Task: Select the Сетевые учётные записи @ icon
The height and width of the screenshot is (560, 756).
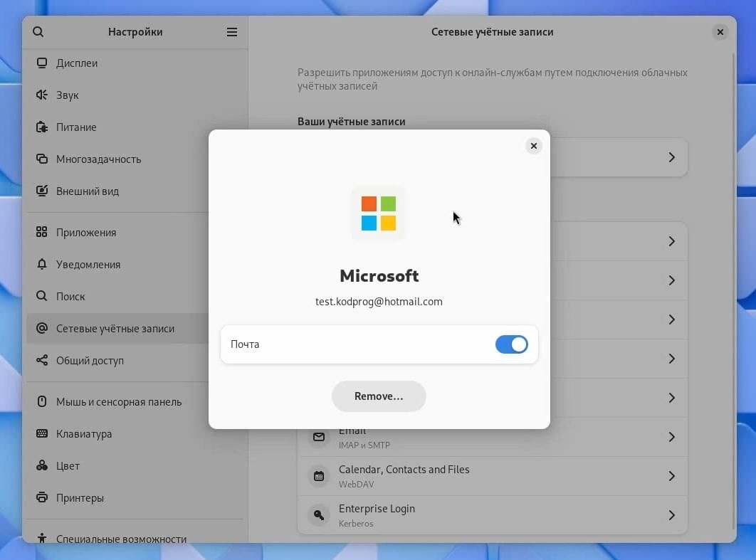Action: point(42,328)
